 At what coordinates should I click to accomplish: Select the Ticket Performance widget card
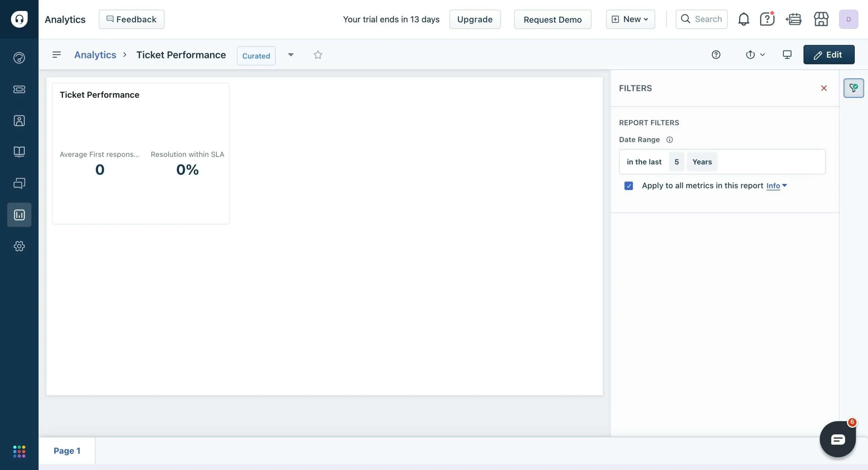click(140, 153)
